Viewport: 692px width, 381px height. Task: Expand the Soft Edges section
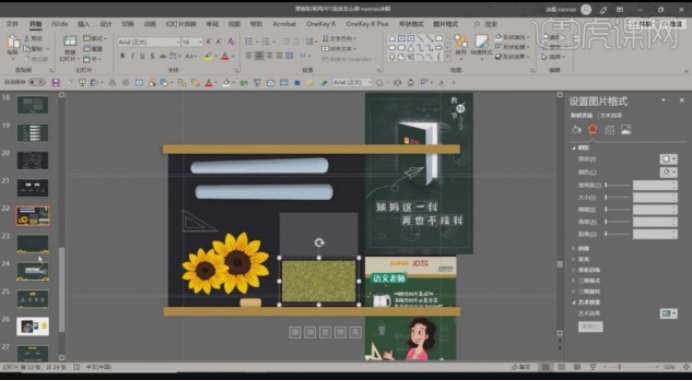574,270
